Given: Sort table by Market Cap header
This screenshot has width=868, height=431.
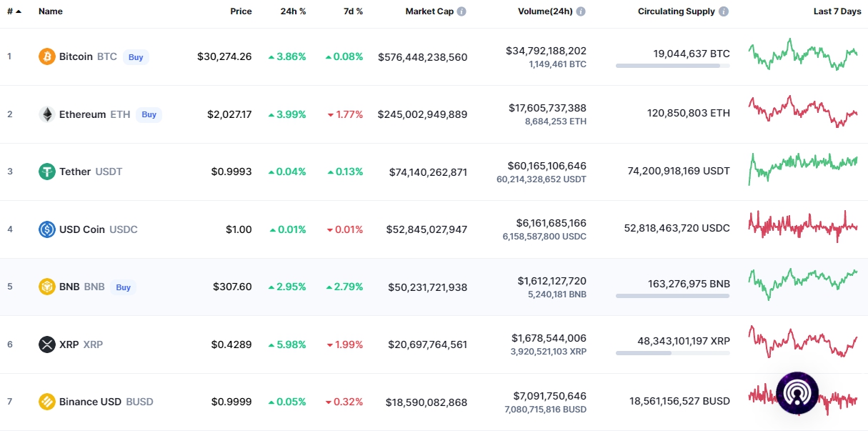Looking at the screenshot, I should pyautogui.click(x=429, y=11).
